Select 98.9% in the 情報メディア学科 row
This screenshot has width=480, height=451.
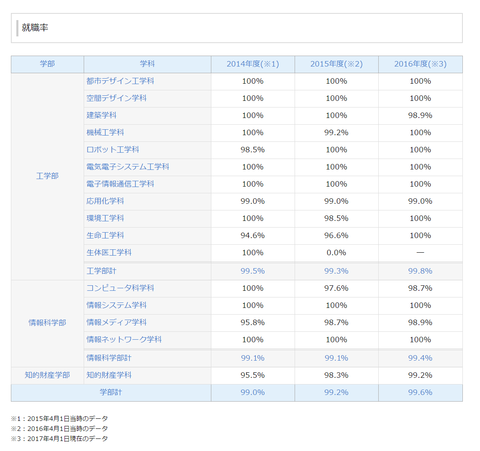pyautogui.click(x=420, y=322)
